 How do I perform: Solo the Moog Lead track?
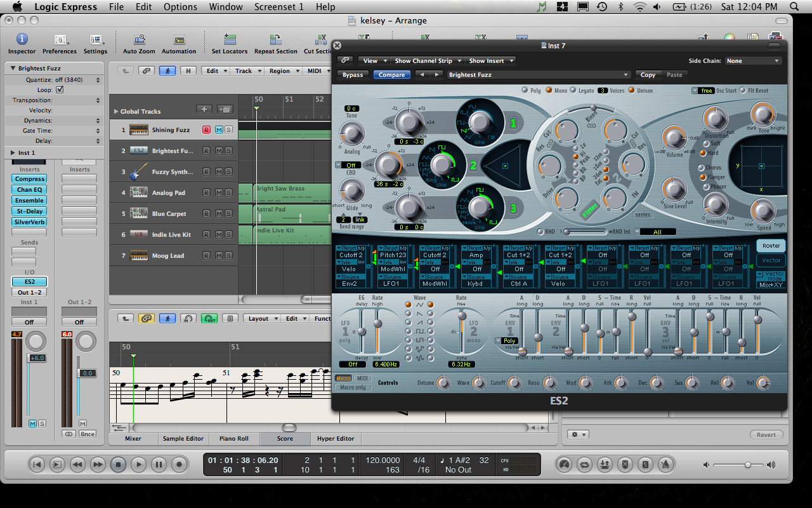coord(228,256)
